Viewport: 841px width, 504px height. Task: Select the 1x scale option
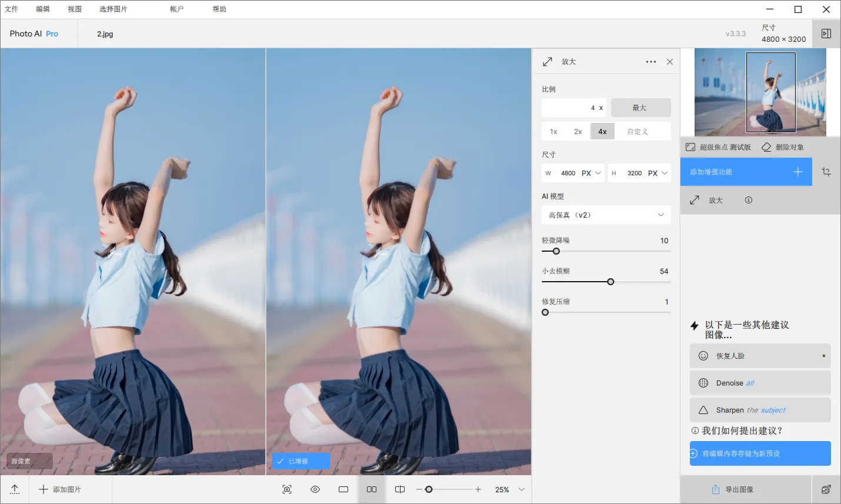point(553,132)
